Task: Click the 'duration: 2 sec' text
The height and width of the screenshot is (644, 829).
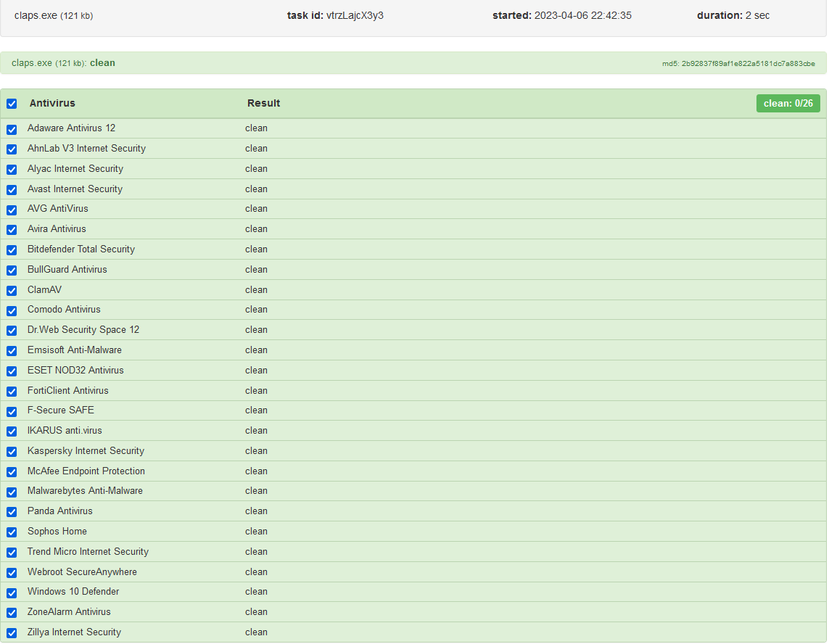Action: pyautogui.click(x=733, y=15)
